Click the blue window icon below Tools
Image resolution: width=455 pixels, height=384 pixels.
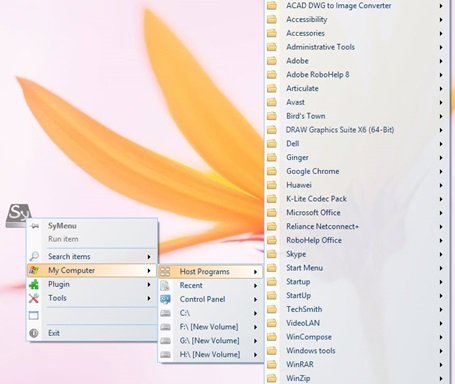34,315
